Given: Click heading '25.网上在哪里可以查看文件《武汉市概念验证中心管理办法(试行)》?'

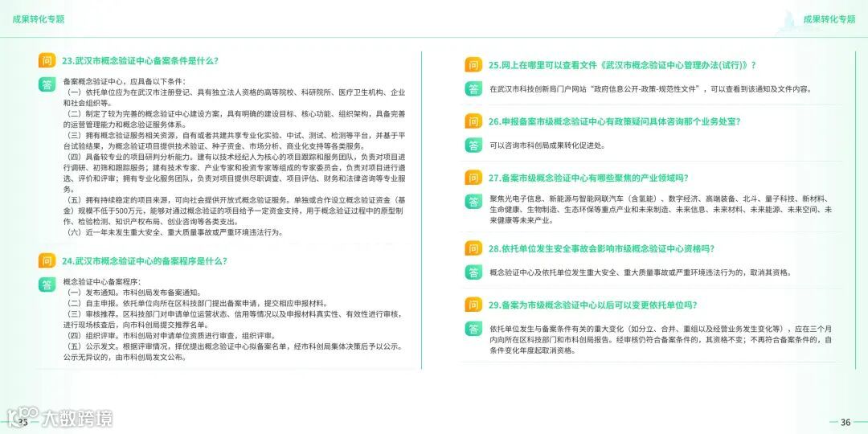Looking at the screenshot, I should (622, 65).
